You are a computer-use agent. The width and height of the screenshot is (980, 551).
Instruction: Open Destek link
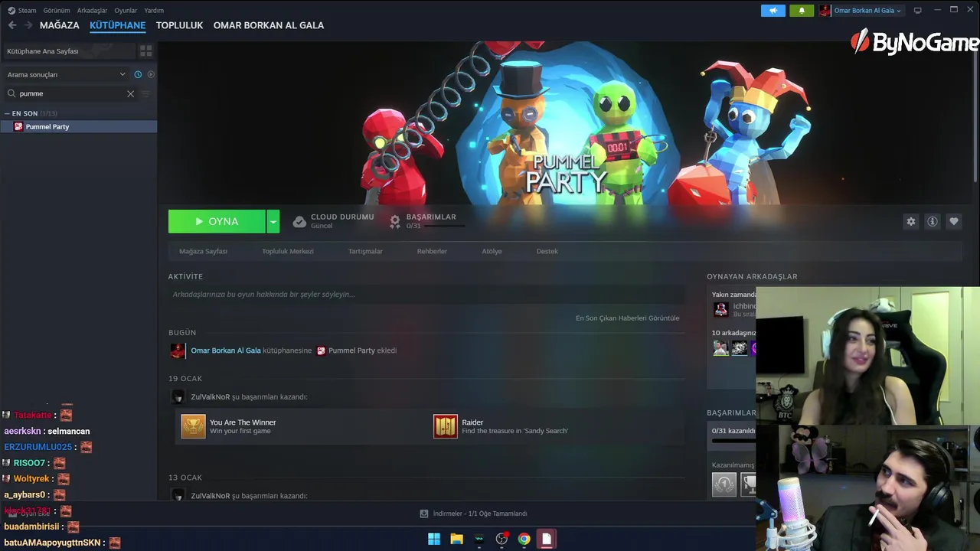point(547,251)
